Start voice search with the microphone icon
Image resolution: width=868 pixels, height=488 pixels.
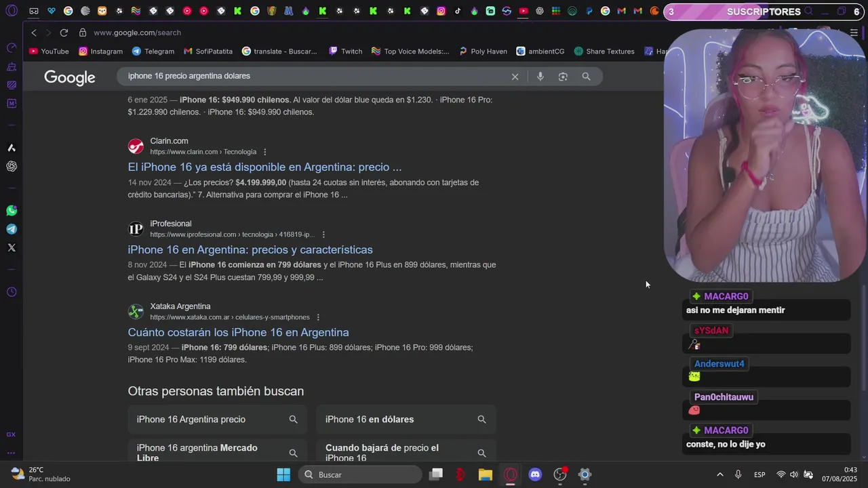click(x=540, y=77)
